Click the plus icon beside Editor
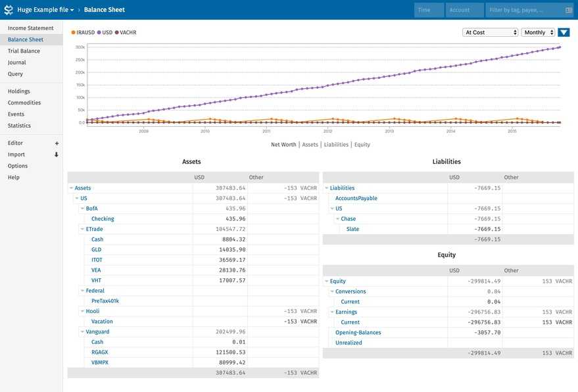This screenshot has width=578, height=392. pos(57,143)
